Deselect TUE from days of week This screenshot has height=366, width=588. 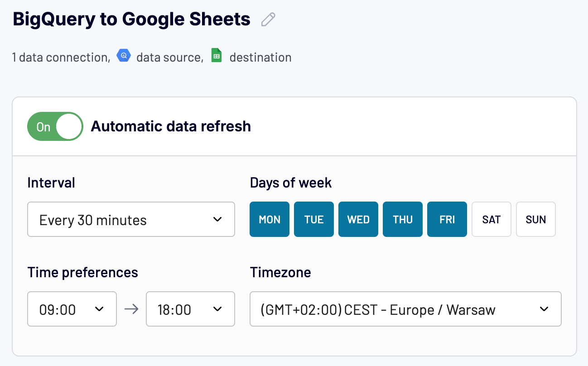pyautogui.click(x=313, y=219)
